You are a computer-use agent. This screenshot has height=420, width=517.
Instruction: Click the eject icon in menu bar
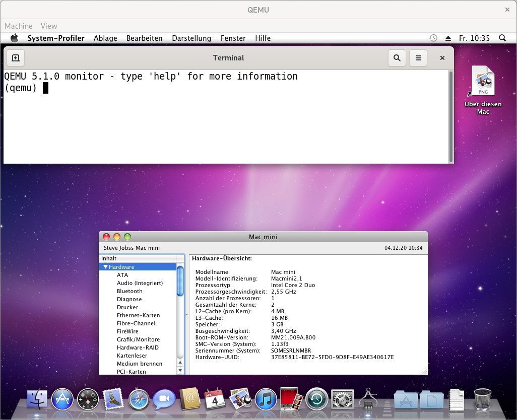click(448, 38)
